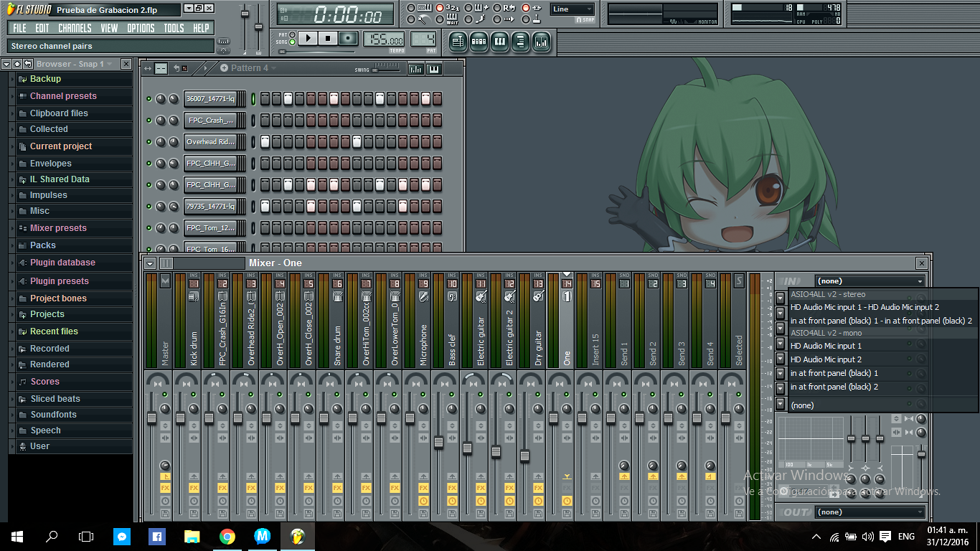This screenshot has width=980, height=551.
Task: Click the swing slider in step sequencer
Action: pos(387,69)
